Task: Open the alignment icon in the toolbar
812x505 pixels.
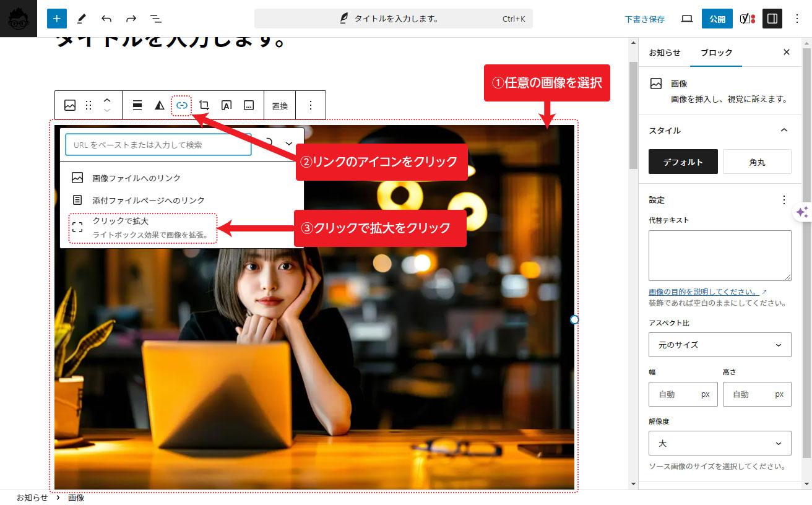Action: 137,105
